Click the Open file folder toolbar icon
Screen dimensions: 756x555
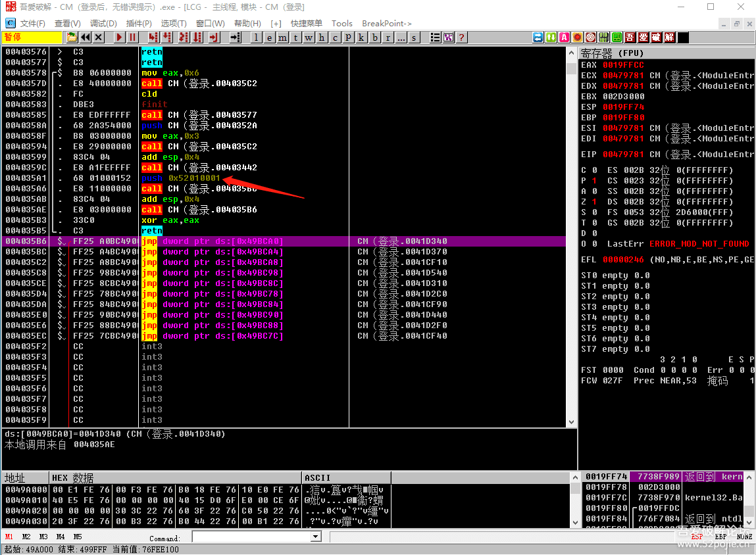(x=72, y=37)
